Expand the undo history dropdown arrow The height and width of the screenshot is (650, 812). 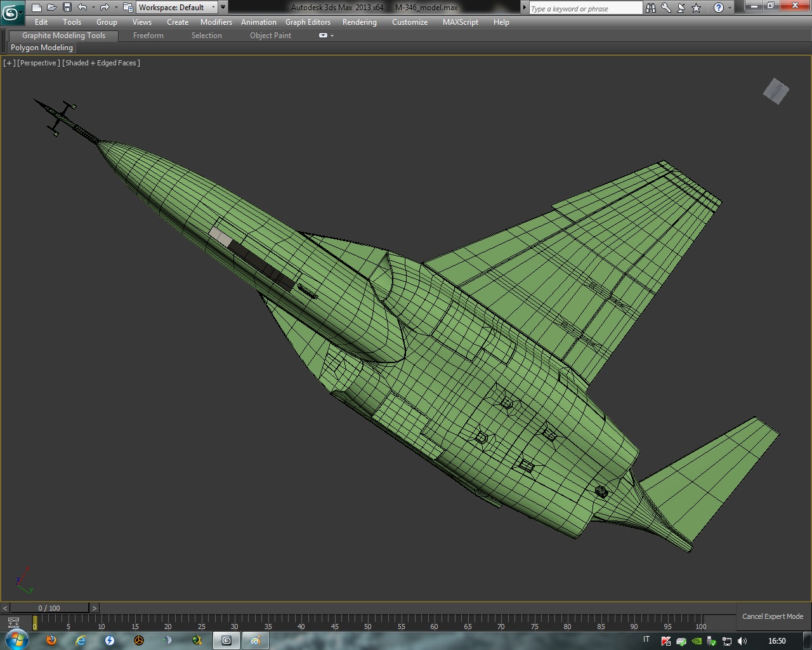tap(93, 8)
